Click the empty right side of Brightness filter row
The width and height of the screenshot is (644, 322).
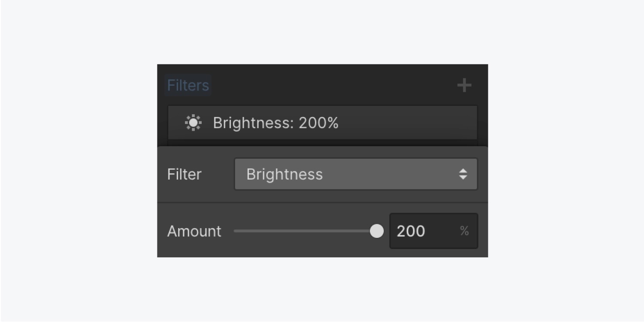click(408, 123)
